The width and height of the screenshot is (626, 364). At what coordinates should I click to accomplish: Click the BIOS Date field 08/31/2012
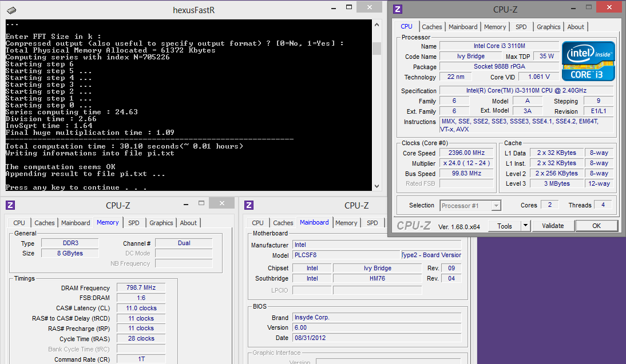coord(377,338)
